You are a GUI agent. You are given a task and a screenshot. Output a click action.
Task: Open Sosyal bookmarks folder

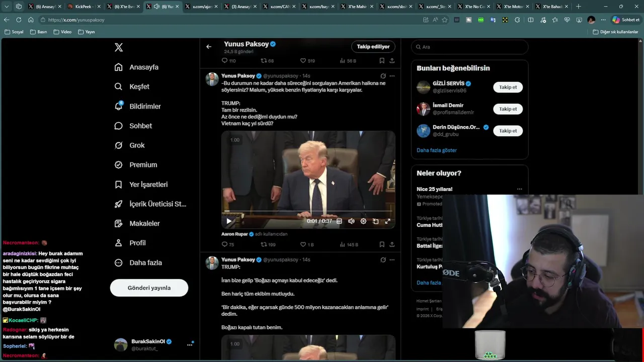(x=14, y=32)
